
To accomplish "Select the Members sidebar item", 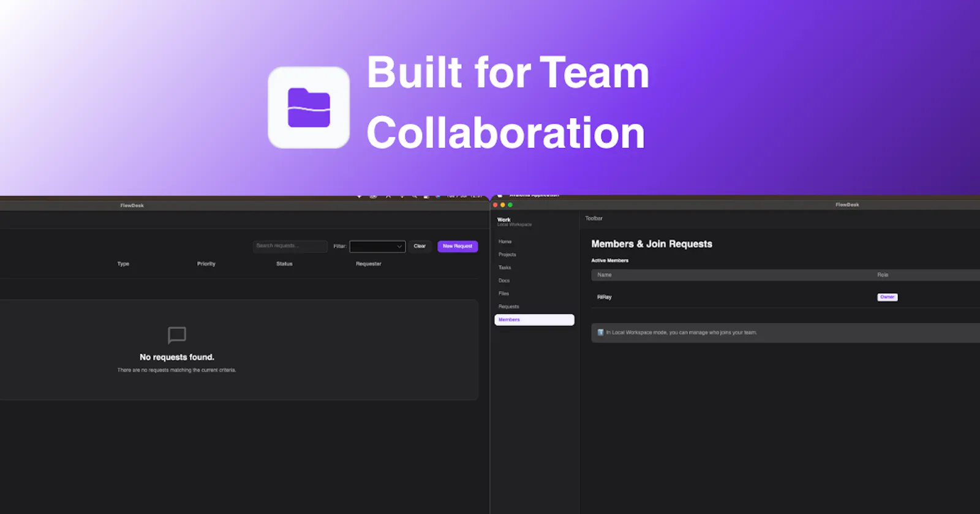I will [534, 319].
